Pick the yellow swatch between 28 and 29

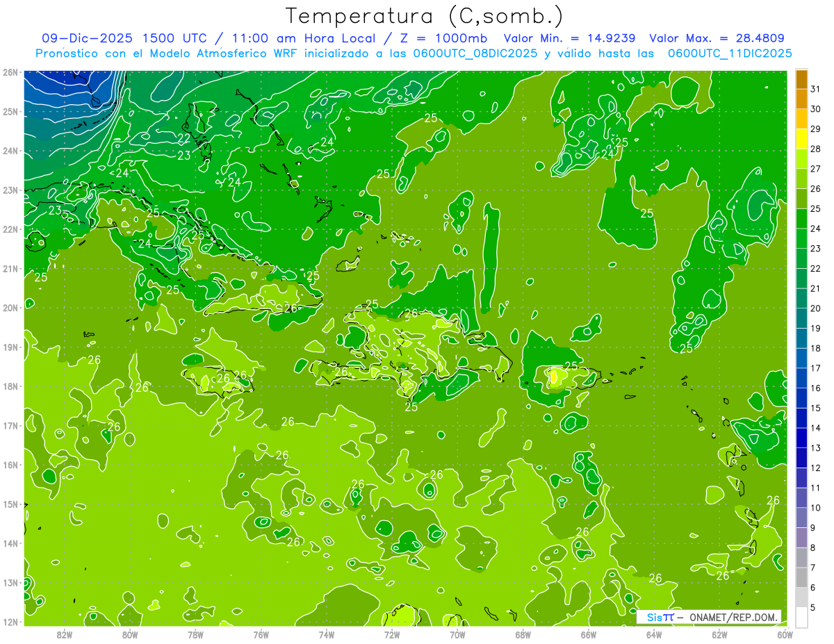point(801,139)
